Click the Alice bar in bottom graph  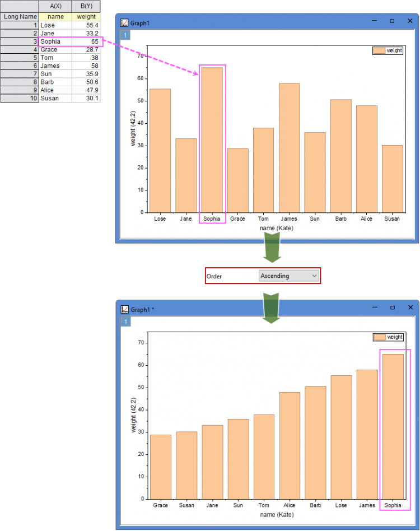[x=290, y=446]
